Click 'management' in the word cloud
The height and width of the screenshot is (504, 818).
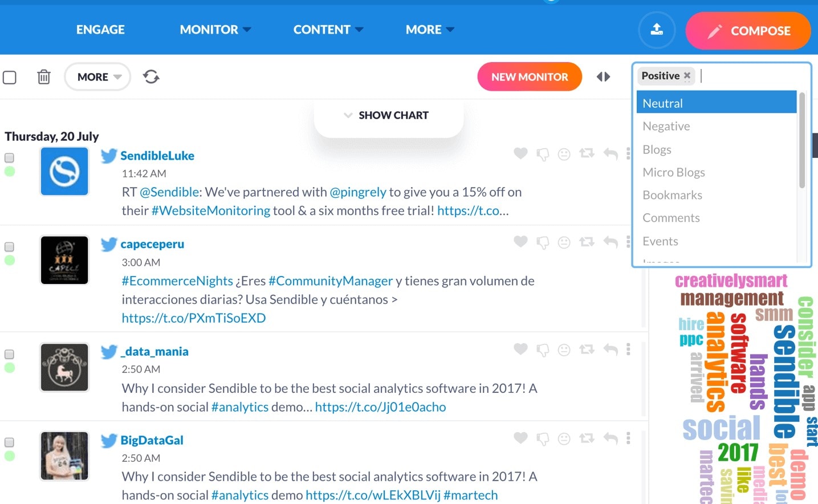(x=732, y=298)
